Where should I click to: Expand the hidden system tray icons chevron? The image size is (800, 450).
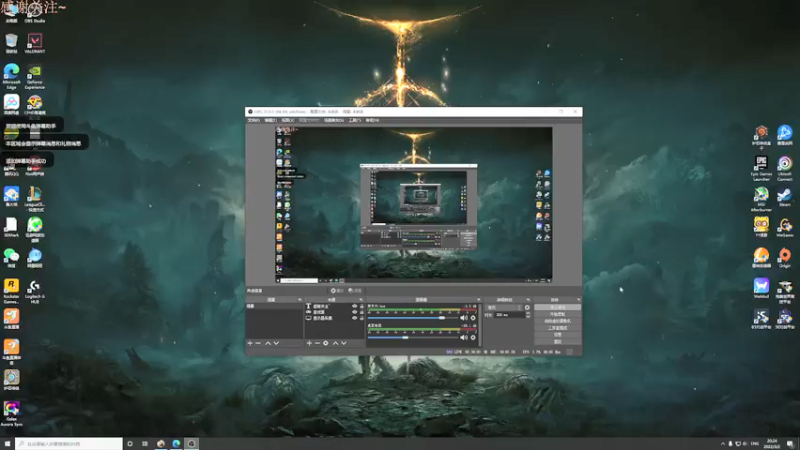[x=722, y=444]
